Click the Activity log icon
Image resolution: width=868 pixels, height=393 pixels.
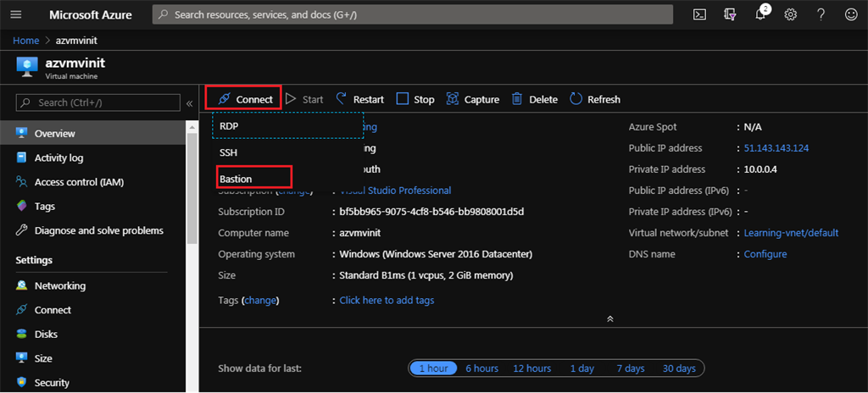[x=21, y=158]
